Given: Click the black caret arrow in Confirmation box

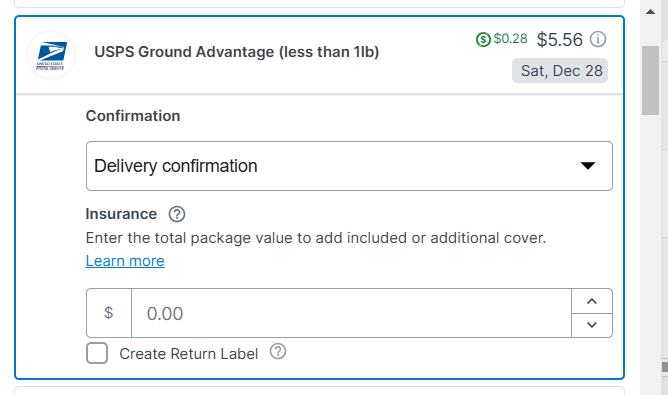Looking at the screenshot, I should tap(587, 166).
